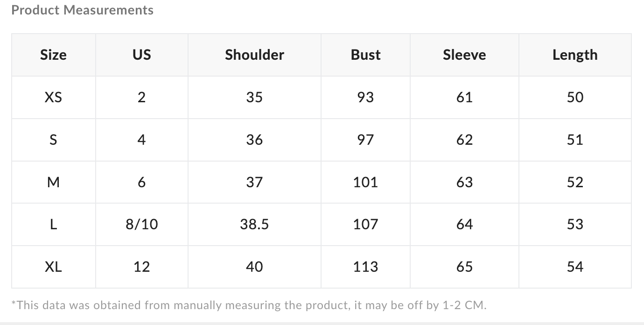The height and width of the screenshot is (325, 644).
Task: Click the 61 sleeve value for XS
Action: (x=464, y=97)
